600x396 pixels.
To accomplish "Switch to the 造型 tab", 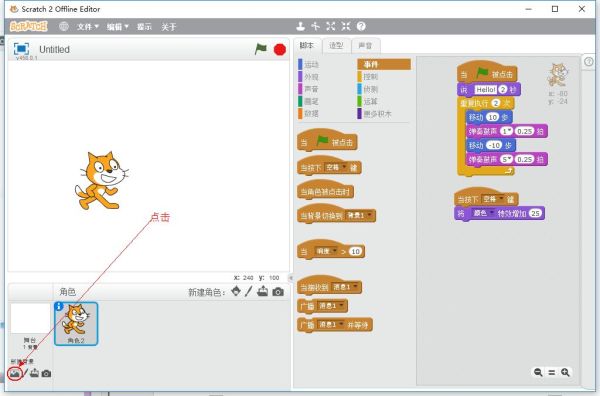I will [336, 46].
